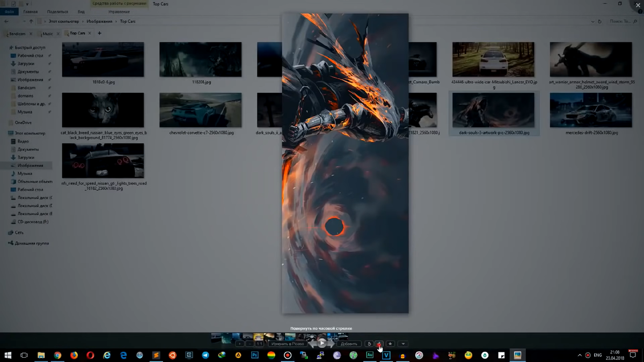Screen dimensions: 644x362
Task: Switch to the Music folder tab
Action: [x=48, y=33]
